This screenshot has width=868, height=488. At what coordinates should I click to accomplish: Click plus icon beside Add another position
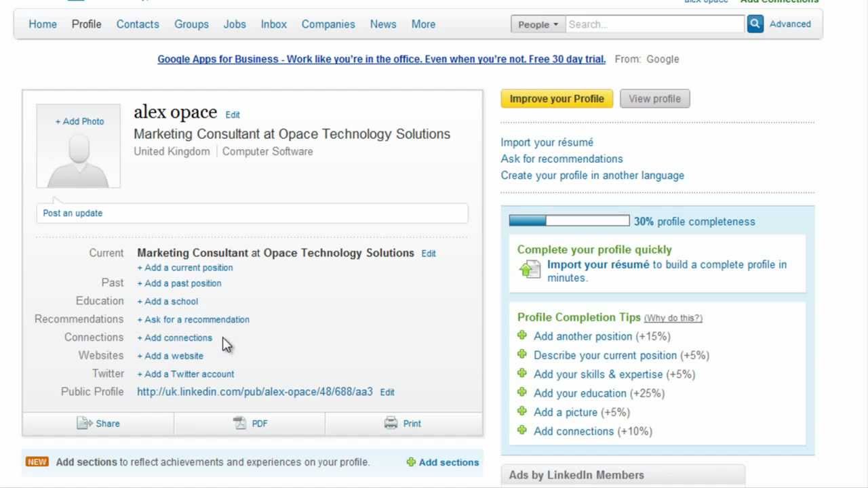[521, 335]
